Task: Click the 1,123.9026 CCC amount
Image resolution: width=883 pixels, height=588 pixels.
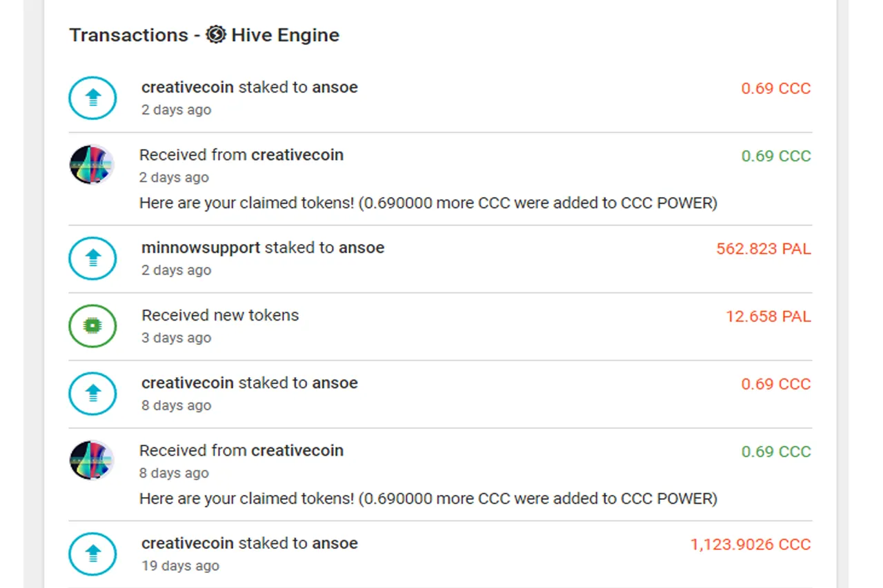Action: [751, 545]
